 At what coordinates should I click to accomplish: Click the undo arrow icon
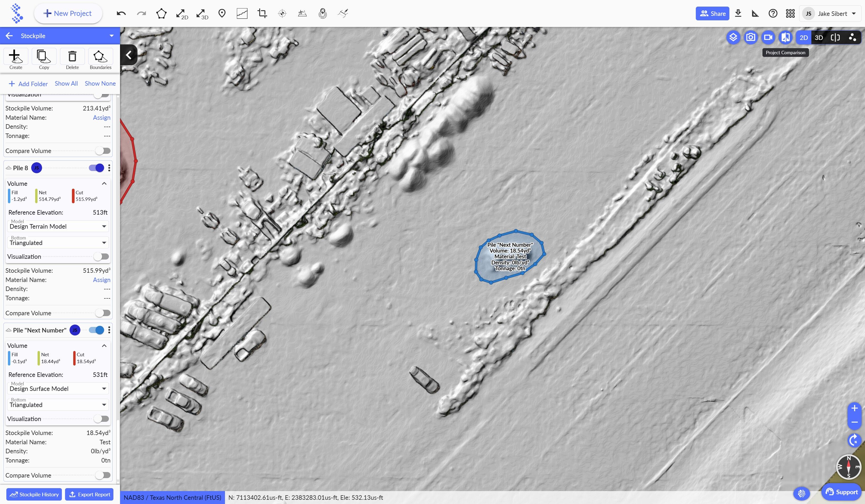click(x=121, y=13)
